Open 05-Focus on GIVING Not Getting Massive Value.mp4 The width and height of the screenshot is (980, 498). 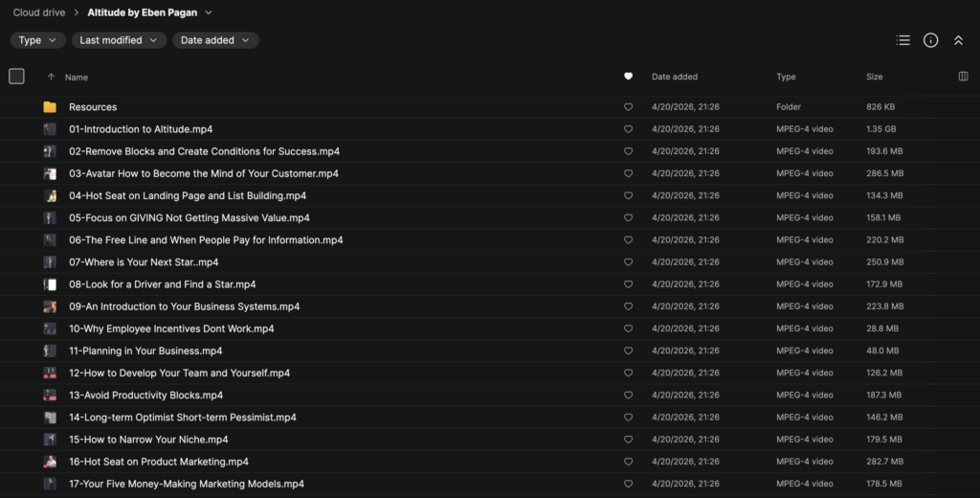189,218
